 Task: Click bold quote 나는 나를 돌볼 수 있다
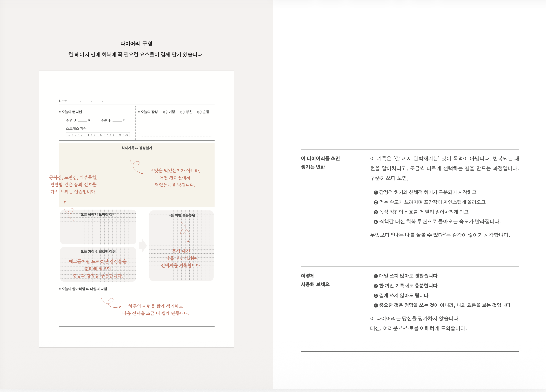point(418,235)
